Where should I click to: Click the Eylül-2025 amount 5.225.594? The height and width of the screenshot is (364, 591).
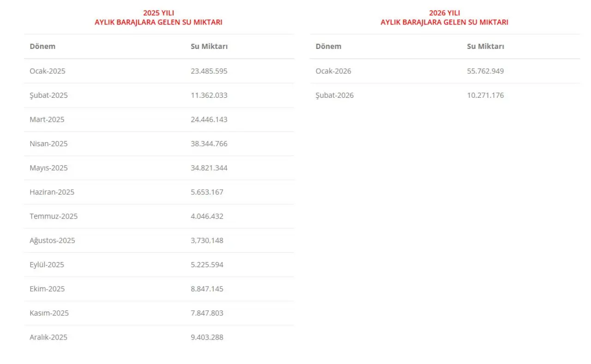click(x=207, y=265)
